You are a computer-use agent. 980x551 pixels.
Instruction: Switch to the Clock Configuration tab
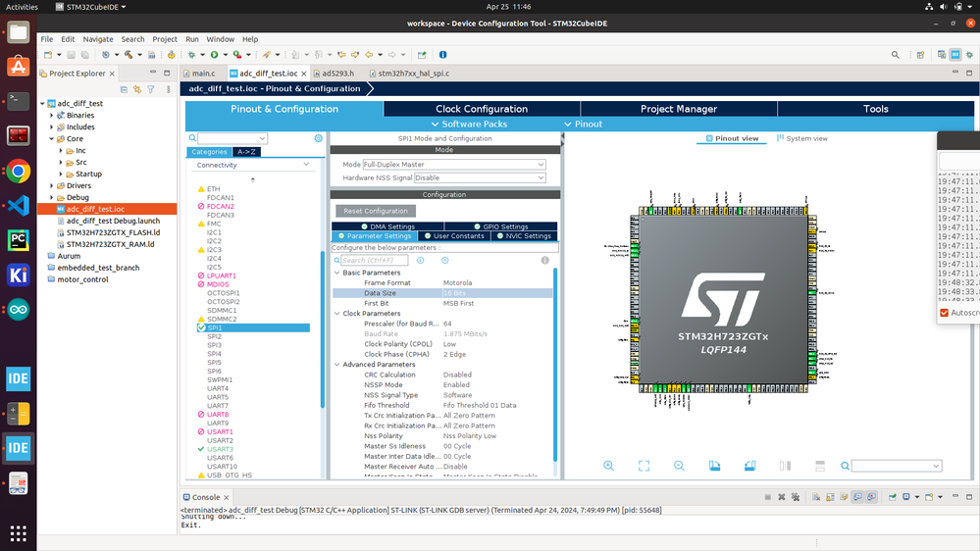[482, 109]
